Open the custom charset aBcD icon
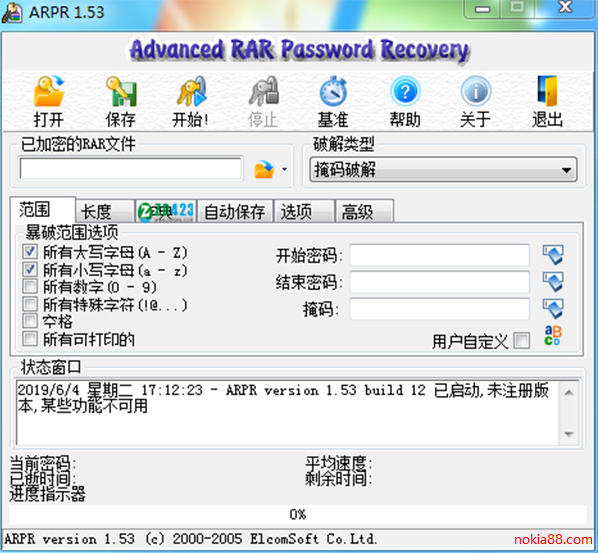598x553 pixels. pyautogui.click(x=553, y=335)
